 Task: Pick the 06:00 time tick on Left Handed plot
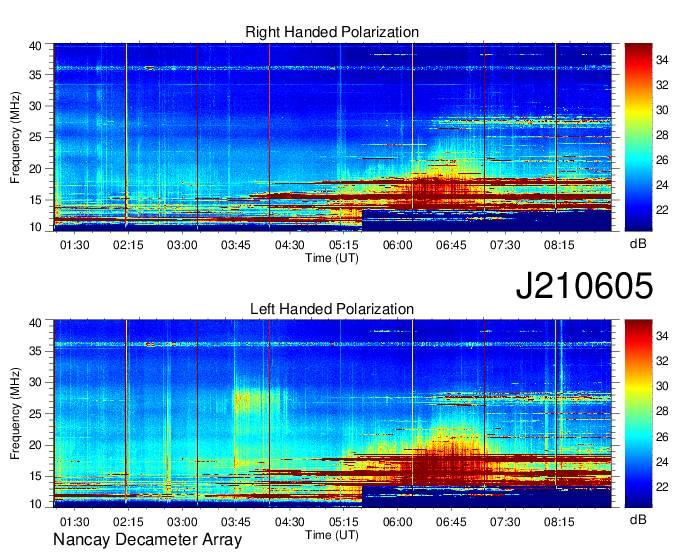click(398, 522)
